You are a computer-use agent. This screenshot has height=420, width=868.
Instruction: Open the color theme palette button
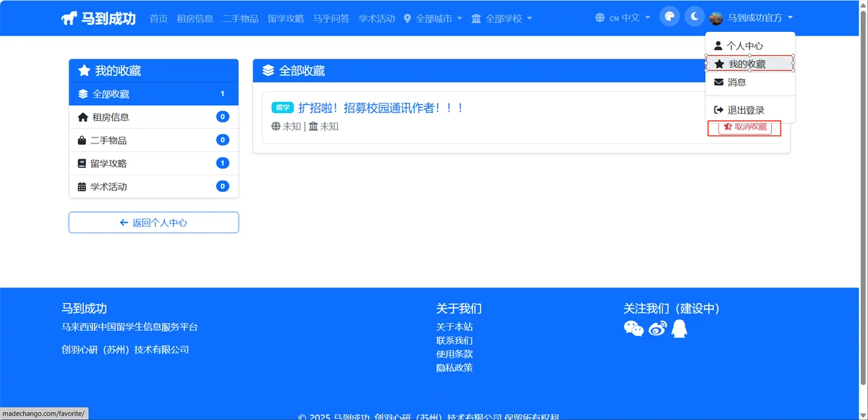(x=670, y=17)
